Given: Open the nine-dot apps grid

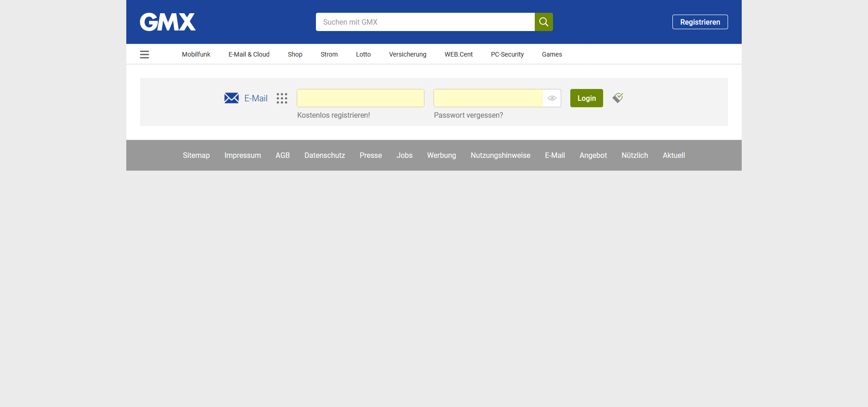Looking at the screenshot, I should tap(282, 98).
